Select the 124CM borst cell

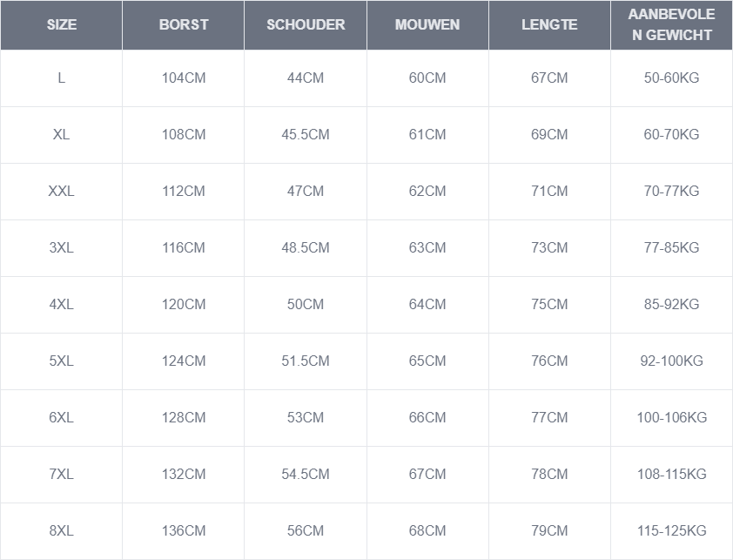pyautogui.click(x=184, y=361)
